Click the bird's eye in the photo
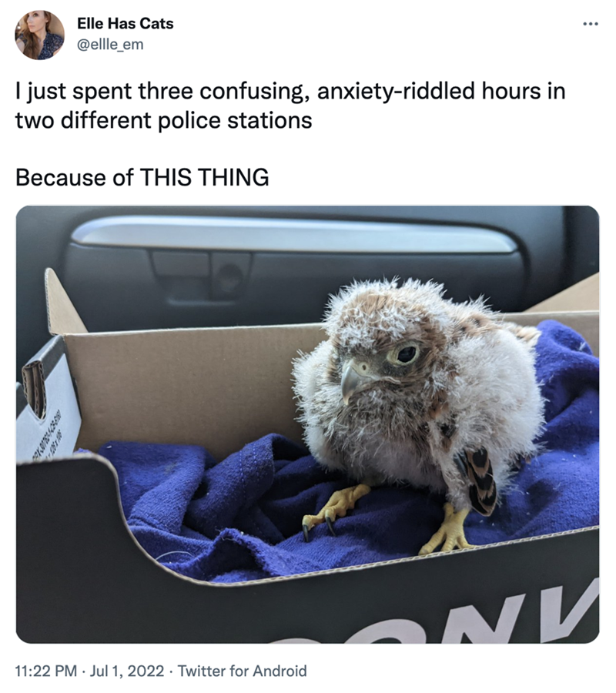The image size is (616, 693). click(405, 354)
